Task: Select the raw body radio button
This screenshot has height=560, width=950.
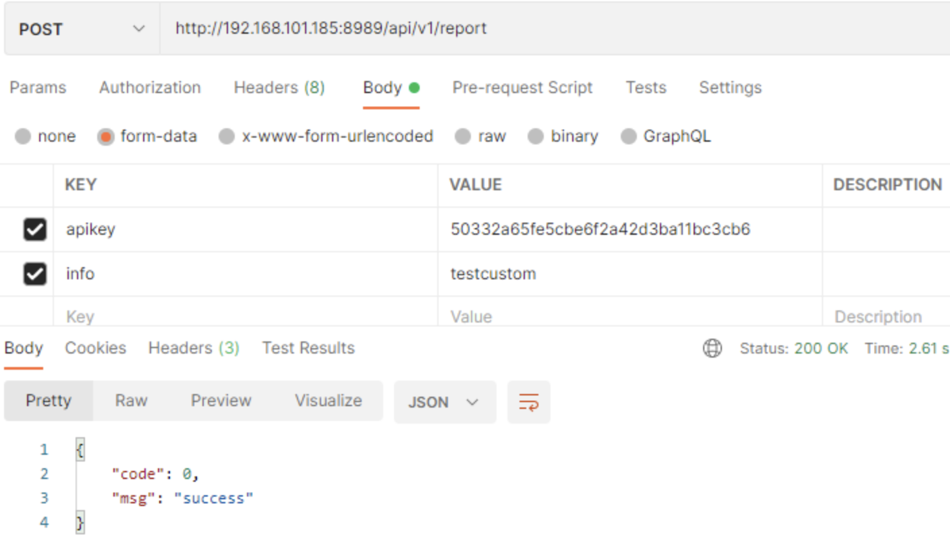Action: (462, 137)
